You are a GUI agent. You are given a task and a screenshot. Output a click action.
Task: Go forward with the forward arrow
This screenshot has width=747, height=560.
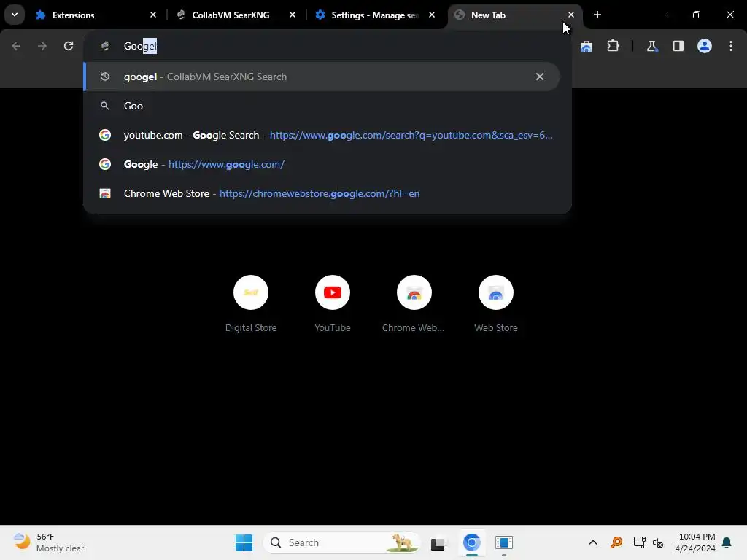(42, 46)
